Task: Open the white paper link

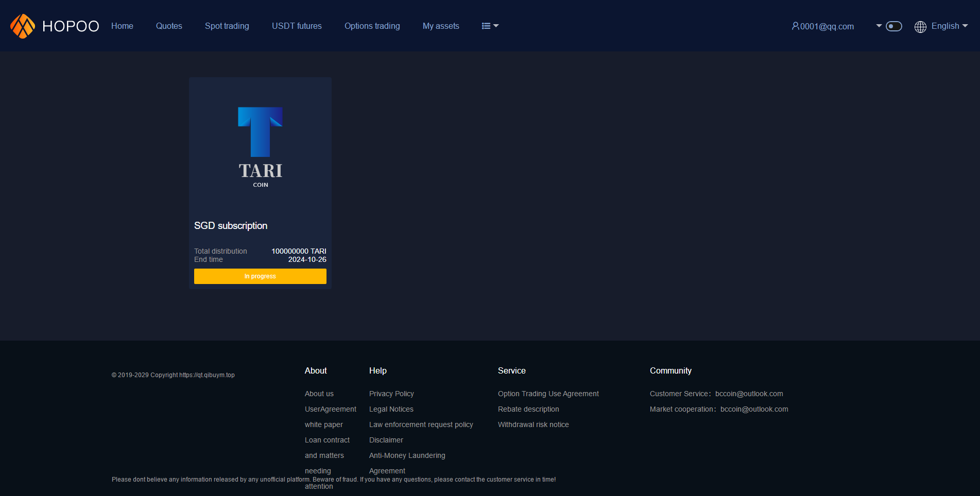Action: pyautogui.click(x=323, y=424)
